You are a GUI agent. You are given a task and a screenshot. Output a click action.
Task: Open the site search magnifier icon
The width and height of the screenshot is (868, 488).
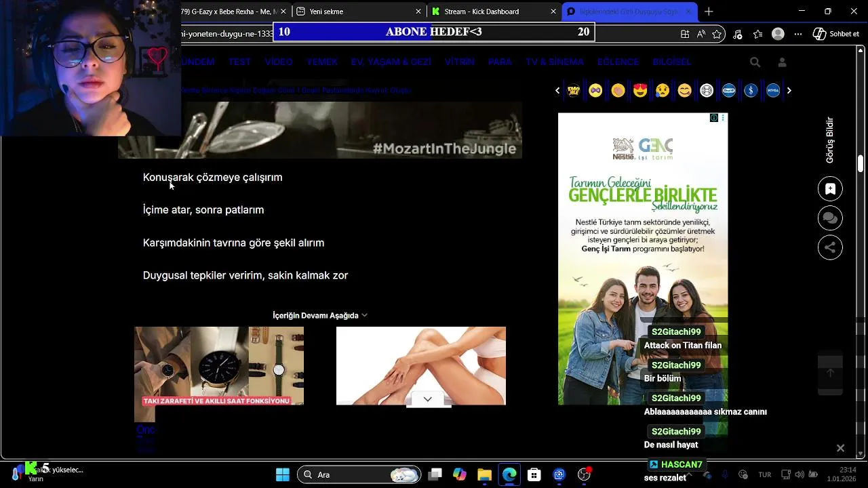[x=755, y=62]
